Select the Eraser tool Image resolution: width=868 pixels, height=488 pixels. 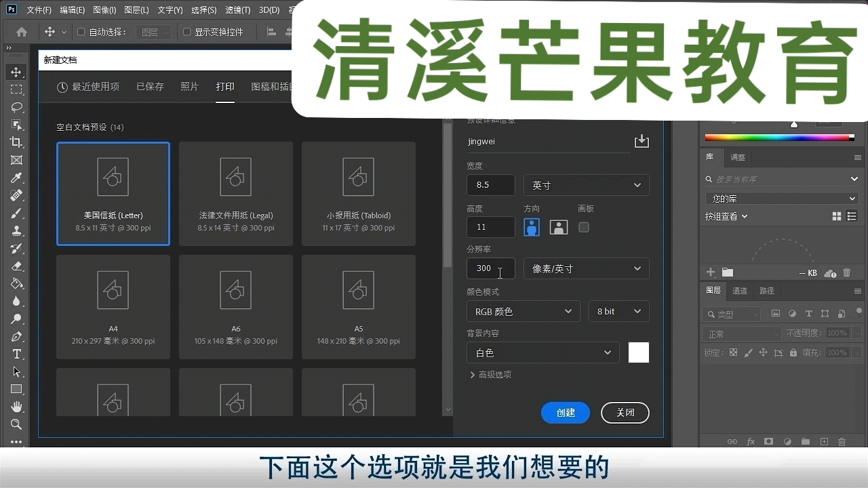[16, 266]
